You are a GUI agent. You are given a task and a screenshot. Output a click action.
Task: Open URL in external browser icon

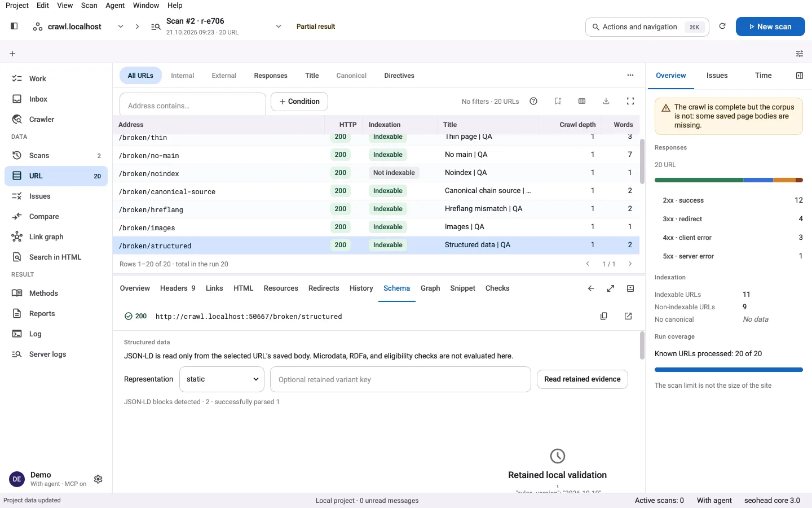pyautogui.click(x=628, y=316)
